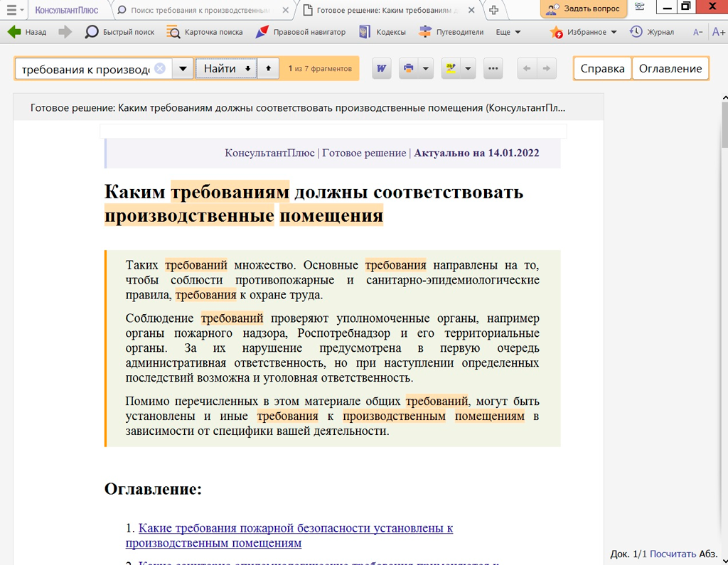728x565 pixels.
Task: Open Журнал history
Action: 652,31
